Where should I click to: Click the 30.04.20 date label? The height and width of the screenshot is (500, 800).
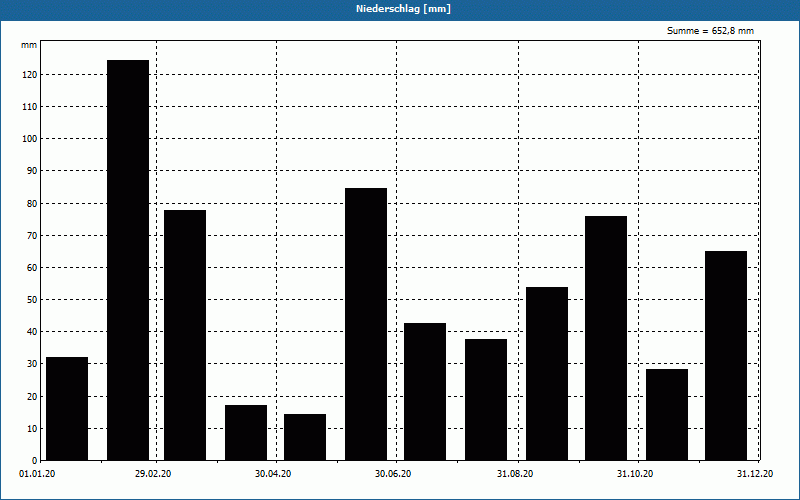(273, 474)
